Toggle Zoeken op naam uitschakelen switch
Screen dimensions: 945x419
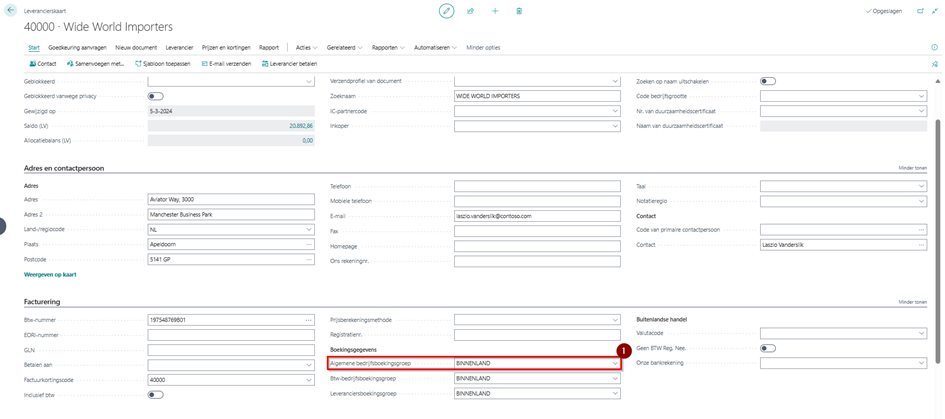click(x=767, y=81)
